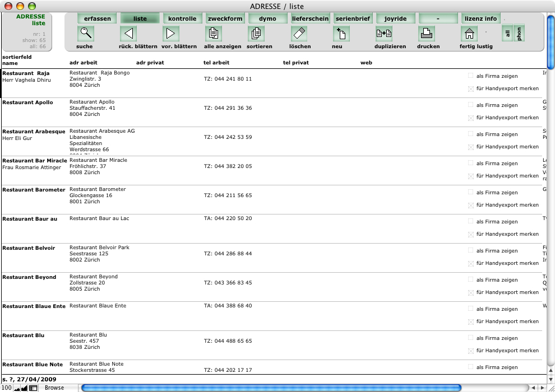555x392 pixels.
Task: Toggle the status area control at bottom left
Action: [33, 388]
